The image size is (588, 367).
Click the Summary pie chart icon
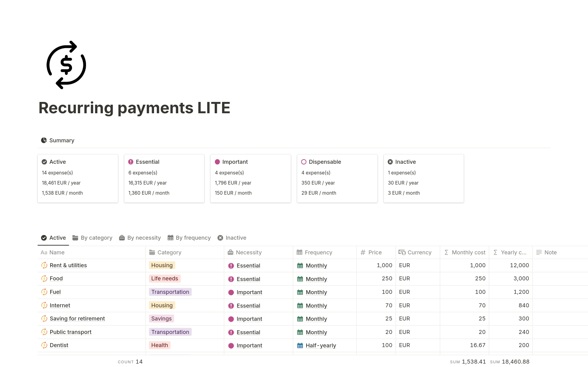click(x=44, y=140)
